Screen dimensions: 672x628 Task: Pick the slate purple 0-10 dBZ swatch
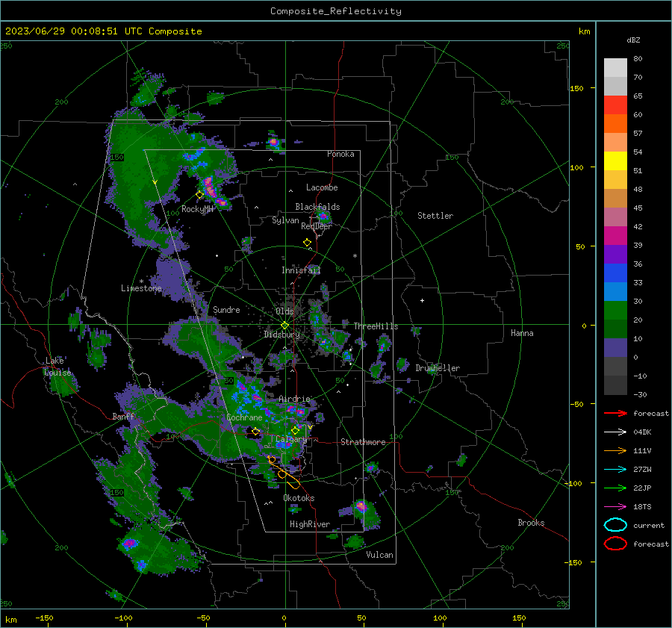coord(615,347)
